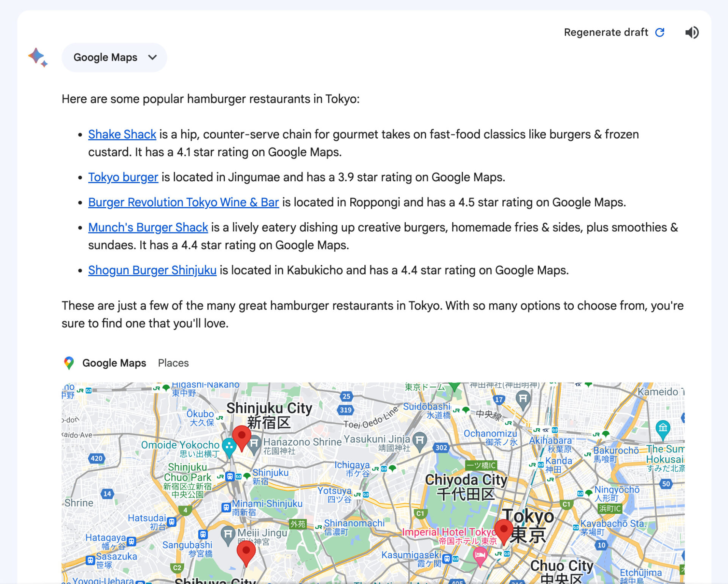Image resolution: width=728 pixels, height=584 pixels.
Task: Open the Tokyo burger link
Action: click(x=123, y=177)
